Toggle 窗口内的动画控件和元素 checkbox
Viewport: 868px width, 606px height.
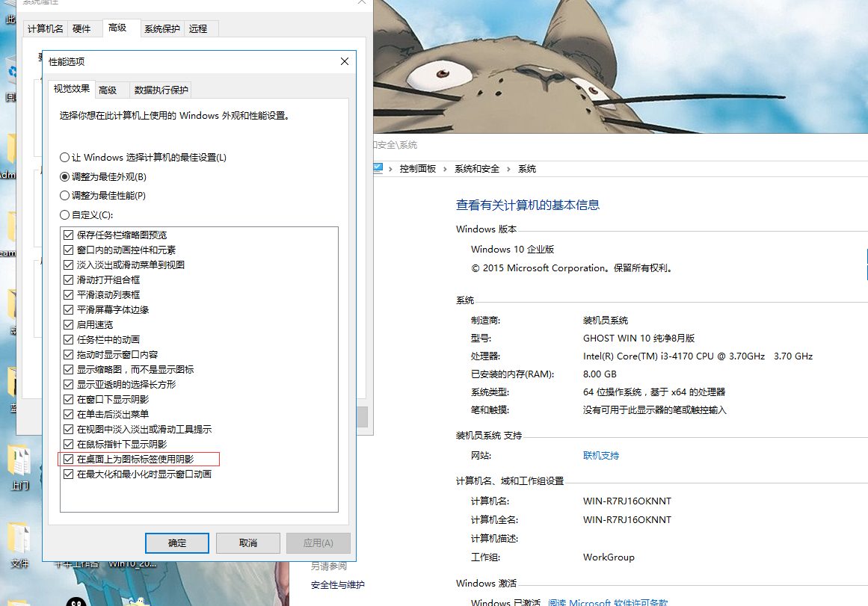(x=69, y=250)
